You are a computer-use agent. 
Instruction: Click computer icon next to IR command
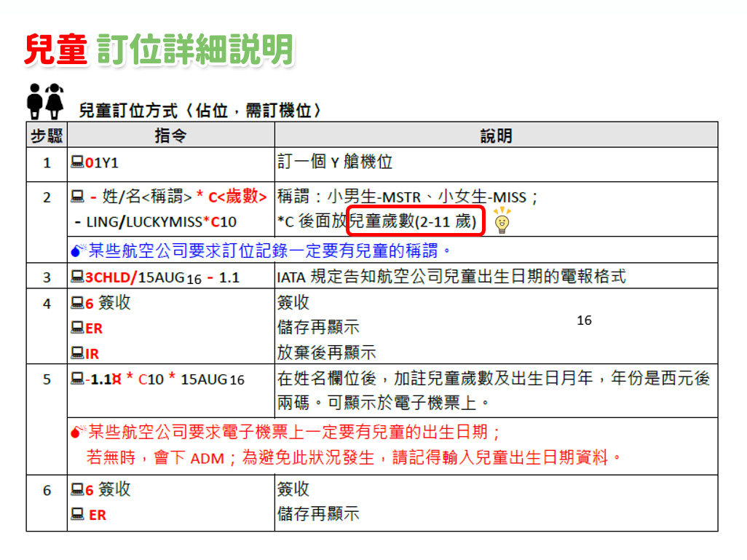77,353
